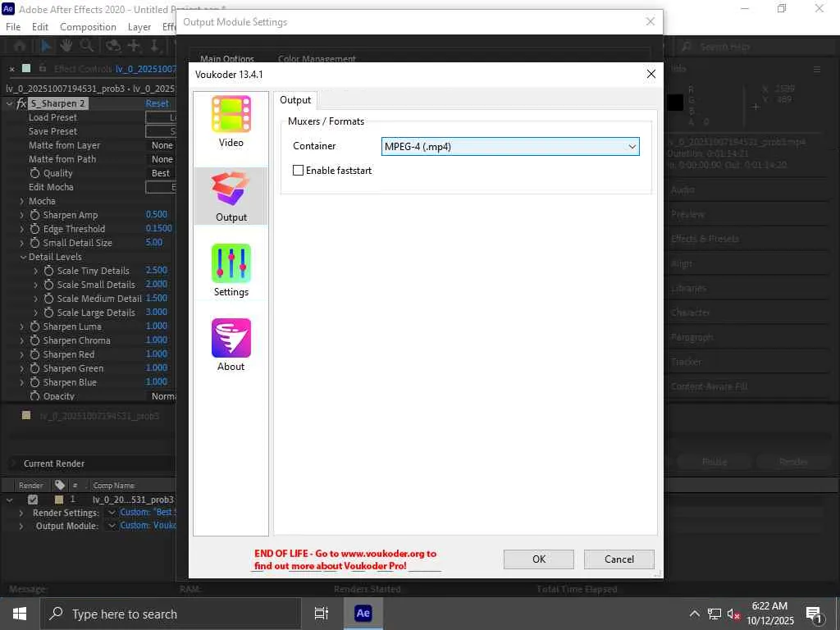The image size is (840, 630).
Task: Toggle stopwatch for Scale Medium Detail
Action: point(48,299)
